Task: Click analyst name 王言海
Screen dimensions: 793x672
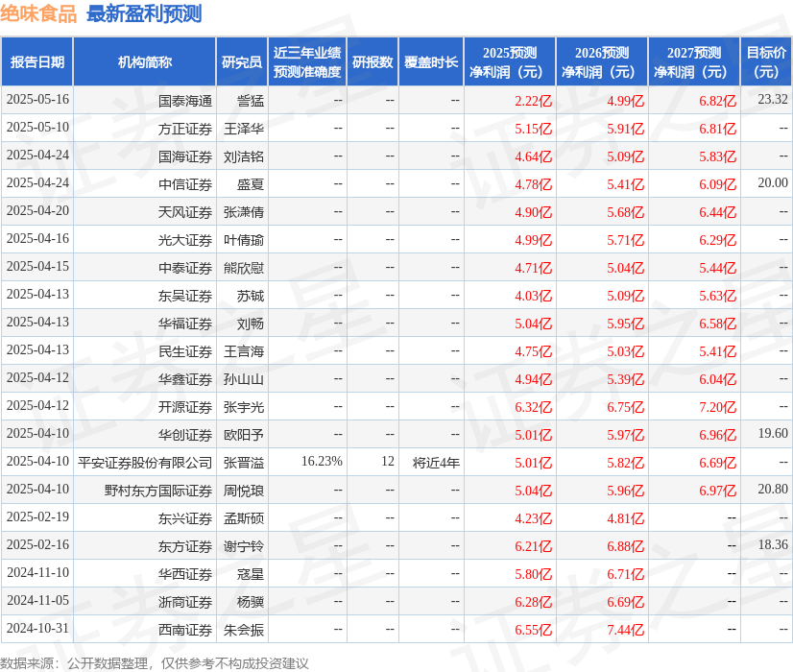Action: [x=244, y=351]
